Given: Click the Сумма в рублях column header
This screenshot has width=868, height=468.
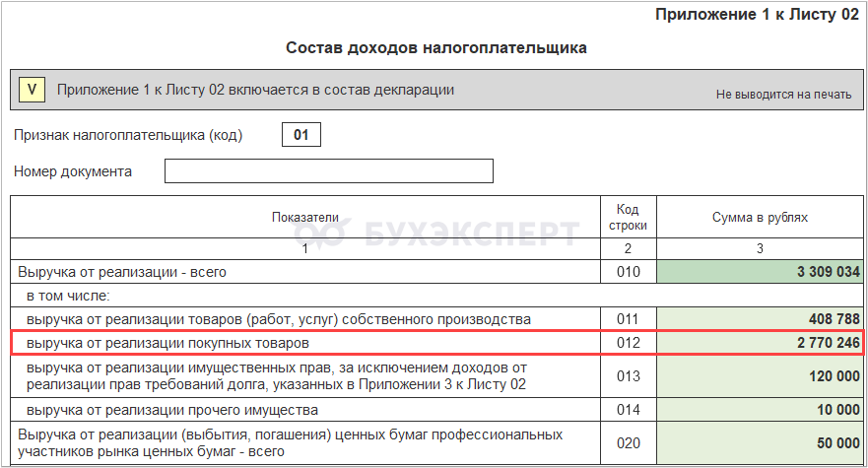Looking at the screenshot, I should tap(760, 217).
